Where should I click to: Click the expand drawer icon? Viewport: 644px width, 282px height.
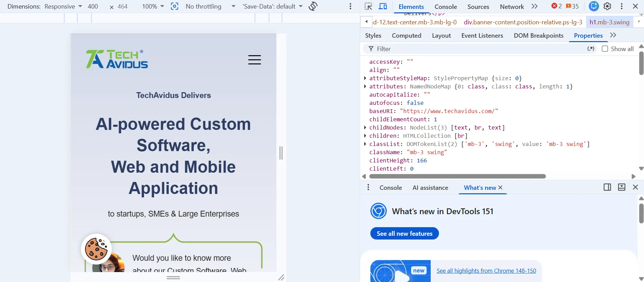point(621,187)
